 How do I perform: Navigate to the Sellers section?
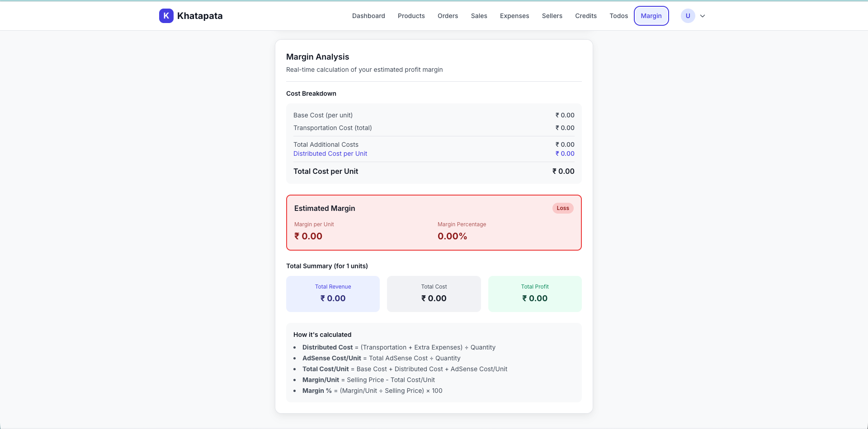click(x=552, y=16)
